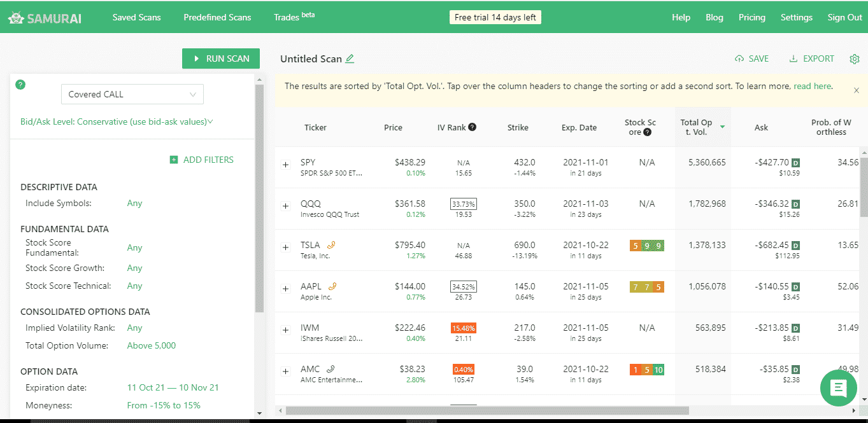
Task: Open the chat support widget
Action: pos(838,387)
